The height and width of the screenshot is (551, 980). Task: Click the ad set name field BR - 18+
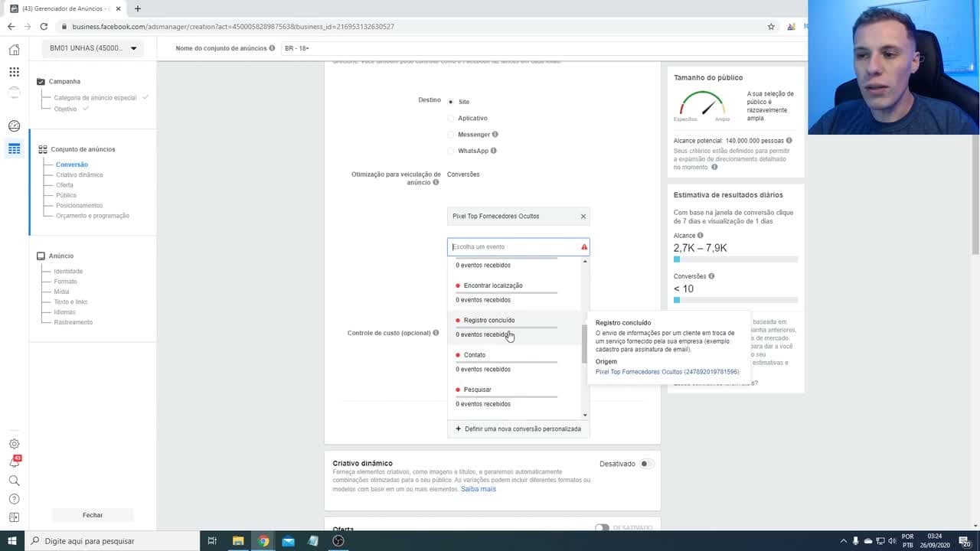[544, 48]
